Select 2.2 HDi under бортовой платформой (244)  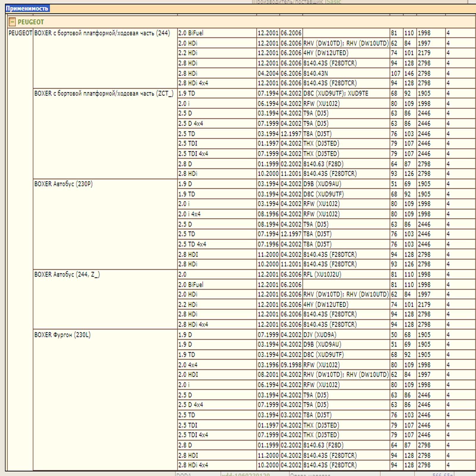pyautogui.click(x=217, y=53)
